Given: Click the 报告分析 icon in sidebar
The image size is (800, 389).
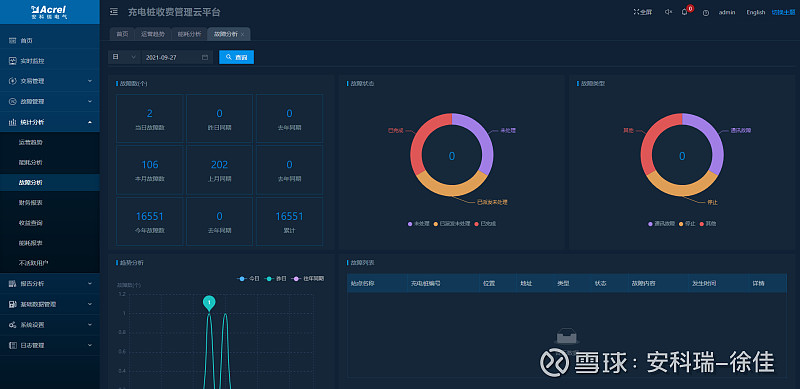Looking at the screenshot, I should (x=13, y=283).
